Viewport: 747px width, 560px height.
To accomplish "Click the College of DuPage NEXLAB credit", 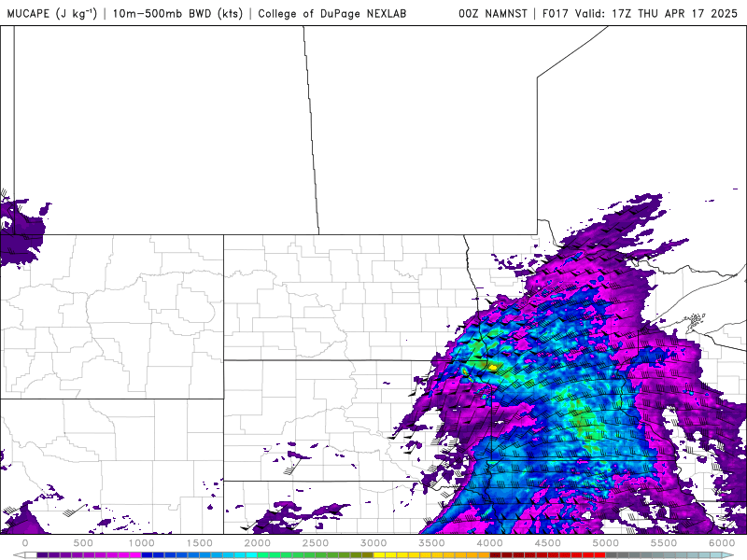I will [332, 13].
